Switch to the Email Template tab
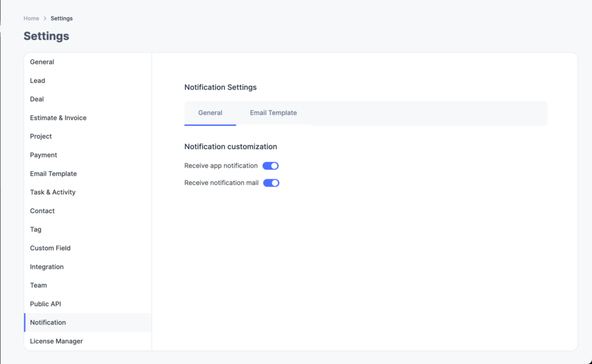 [273, 113]
